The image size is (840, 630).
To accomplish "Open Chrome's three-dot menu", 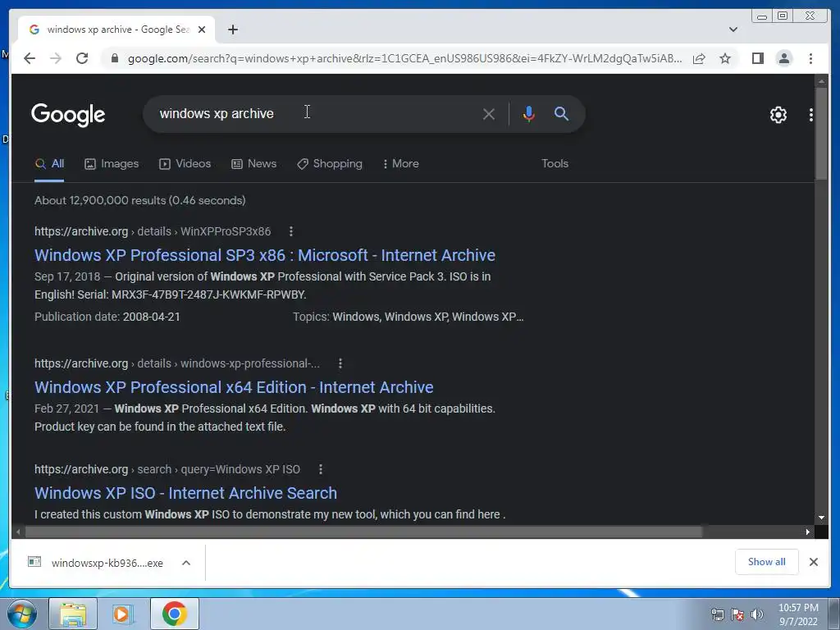I will [810, 58].
